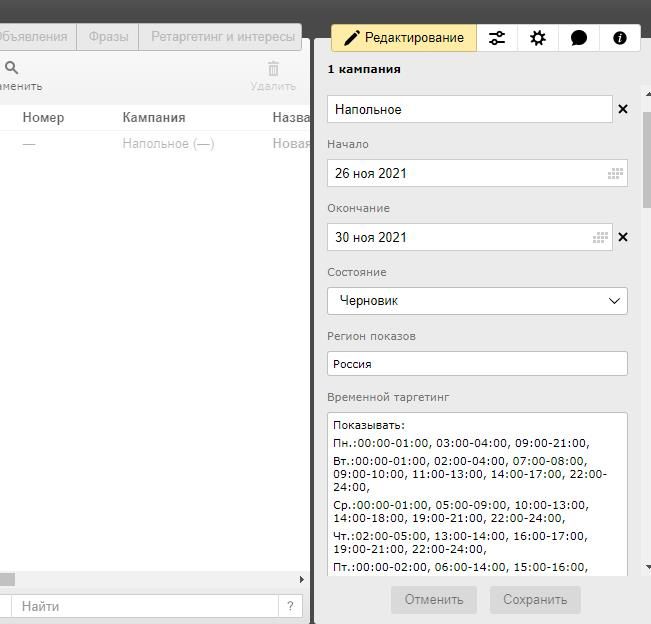
Task: Switch to the Редактирование tab
Action: (x=404, y=38)
